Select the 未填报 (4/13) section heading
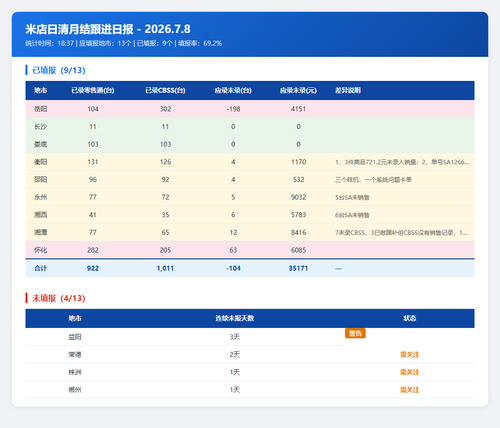The image size is (500, 428). tap(59, 298)
